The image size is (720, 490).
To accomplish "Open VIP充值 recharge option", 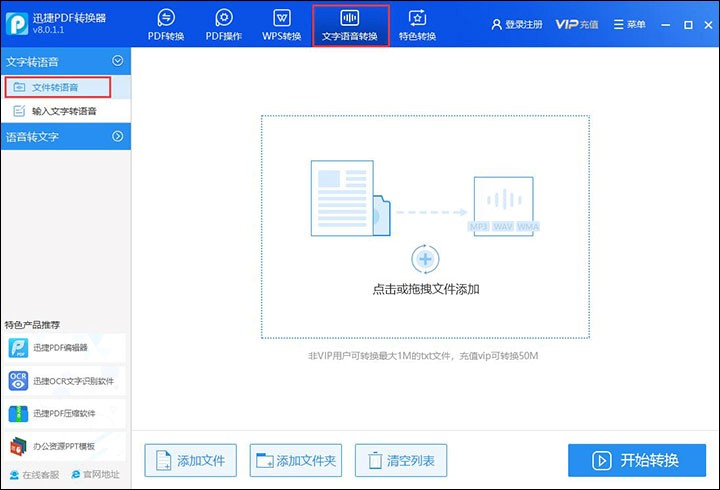I will click(577, 24).
